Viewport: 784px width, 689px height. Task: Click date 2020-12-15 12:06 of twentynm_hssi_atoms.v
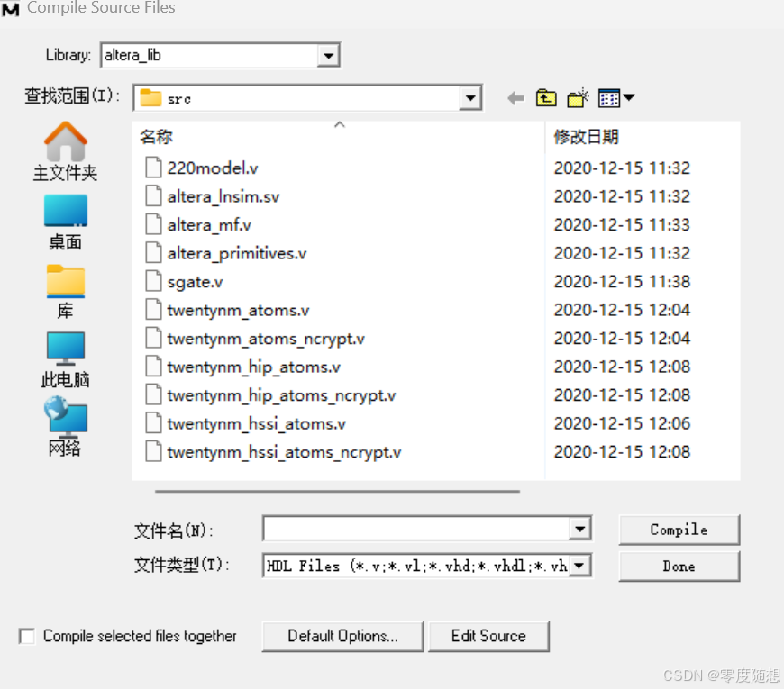[x=622, y=423]
